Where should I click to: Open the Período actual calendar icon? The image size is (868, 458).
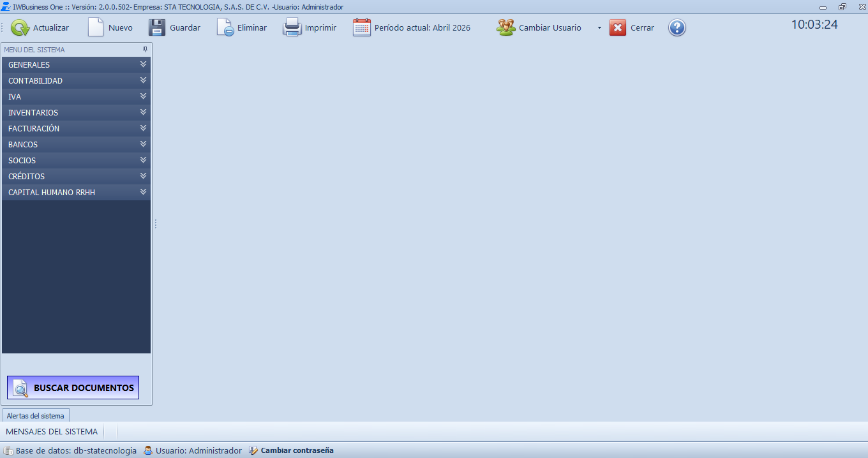pyautogui.click(x=362, y=27)
